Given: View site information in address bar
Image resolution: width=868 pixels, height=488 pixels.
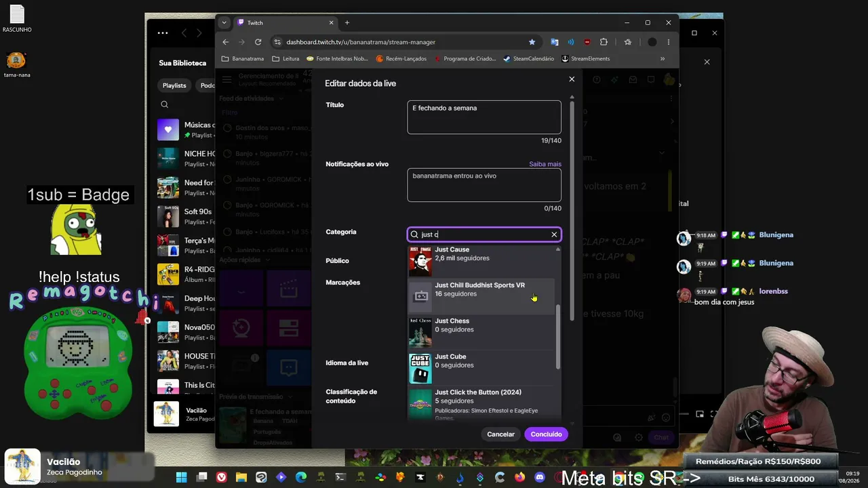Looking at the screenshot, I should 277,42.
